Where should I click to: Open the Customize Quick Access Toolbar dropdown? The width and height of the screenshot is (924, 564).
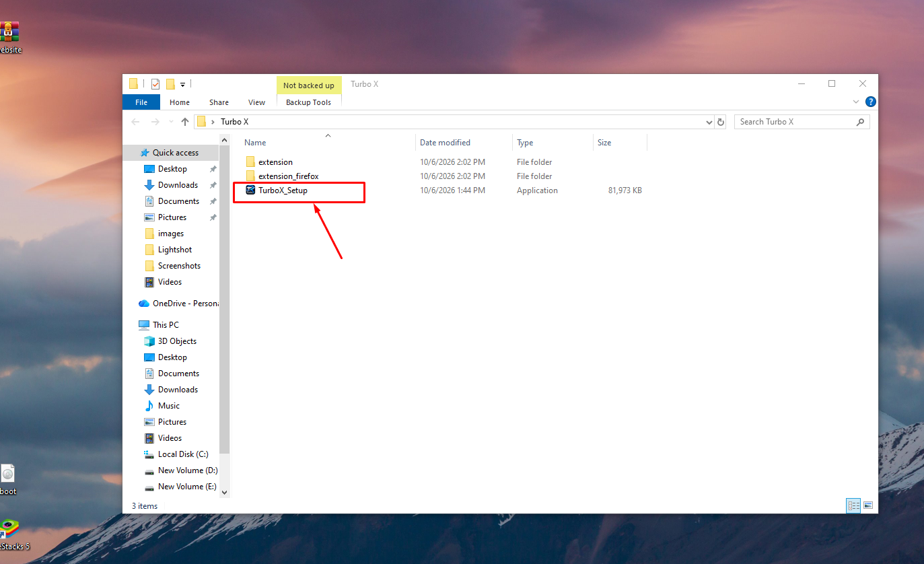pyautogui.click(x=182, y=85)
